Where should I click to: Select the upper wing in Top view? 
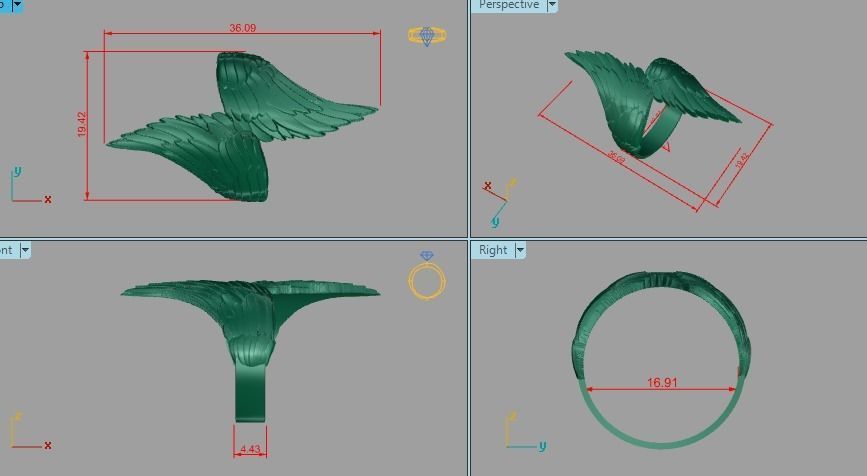[276, 97]
